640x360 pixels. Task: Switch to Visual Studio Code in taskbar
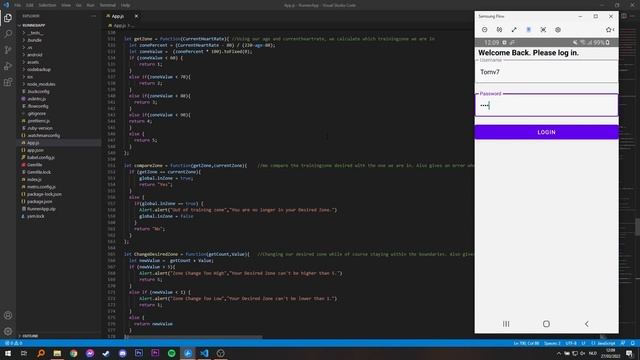tap(204, 353)
